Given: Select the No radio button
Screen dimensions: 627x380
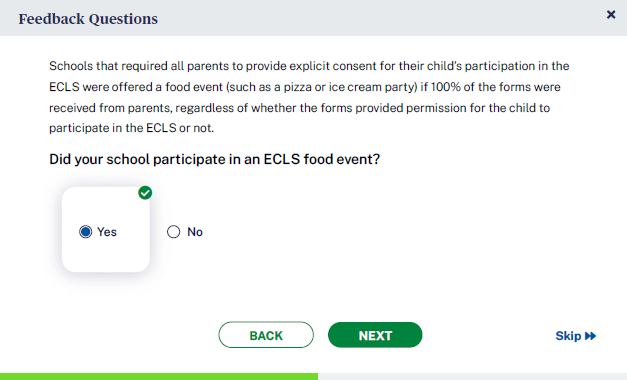Looking at the screenshot, I should [x=174, y=232].
